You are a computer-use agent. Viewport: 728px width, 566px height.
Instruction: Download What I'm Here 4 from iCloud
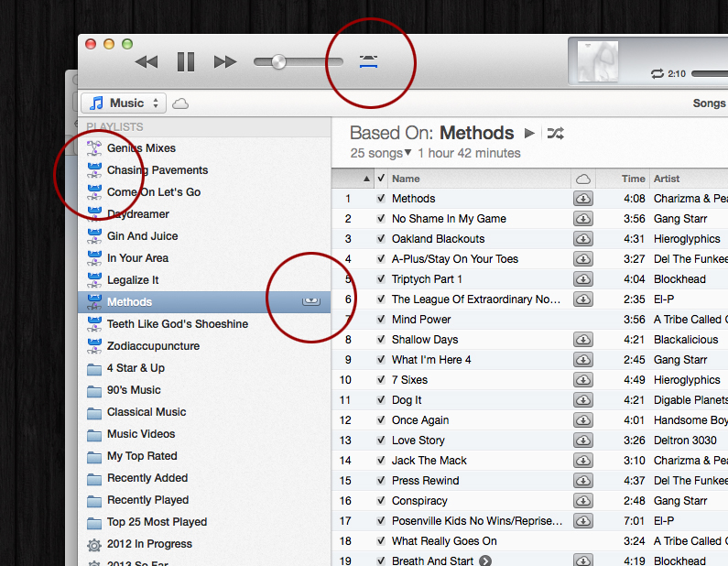point(583,360)
